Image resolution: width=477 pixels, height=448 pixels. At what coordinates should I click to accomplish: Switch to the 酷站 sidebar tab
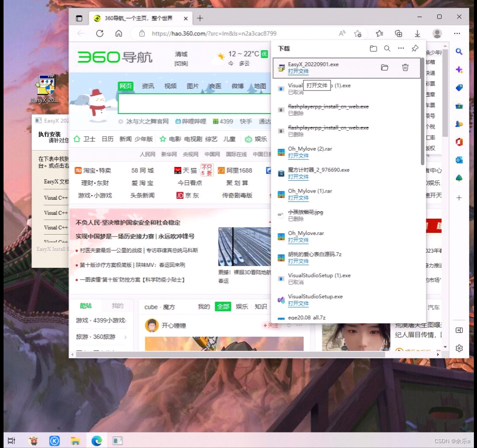click(86, 306)
